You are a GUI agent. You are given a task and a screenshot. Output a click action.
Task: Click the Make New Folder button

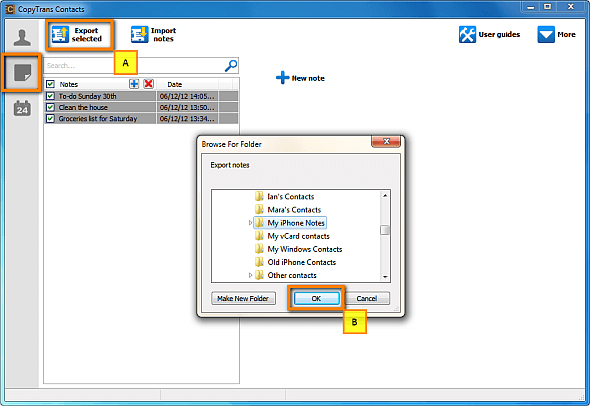(x=243, y=298)
